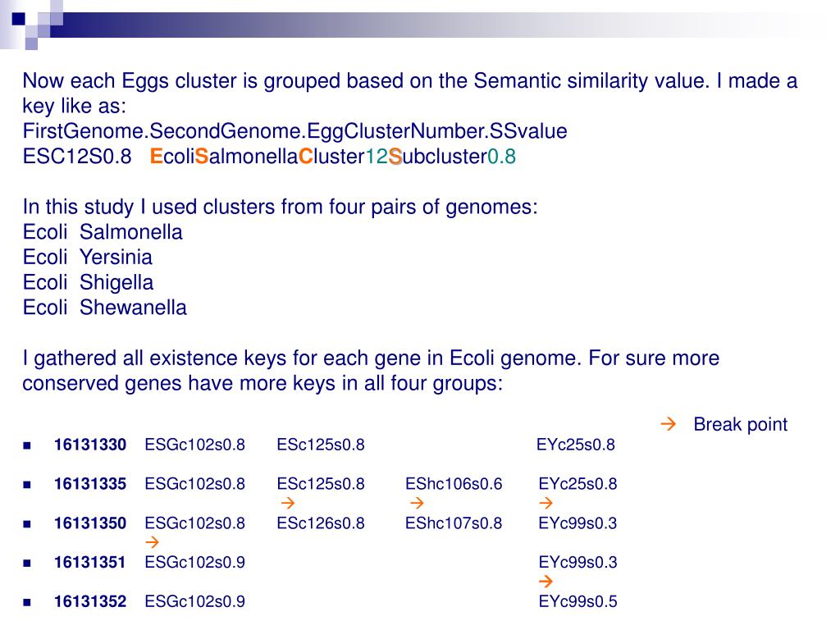Click the ESC12S0.8 example key

pyautogui.click(x=77, y=157)
